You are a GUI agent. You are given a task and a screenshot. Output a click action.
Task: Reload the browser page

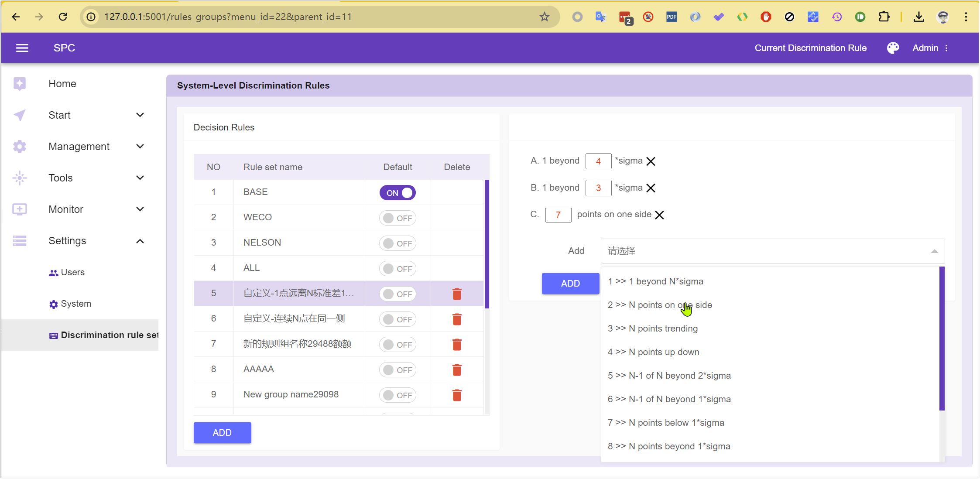click(x=63, y=17)
